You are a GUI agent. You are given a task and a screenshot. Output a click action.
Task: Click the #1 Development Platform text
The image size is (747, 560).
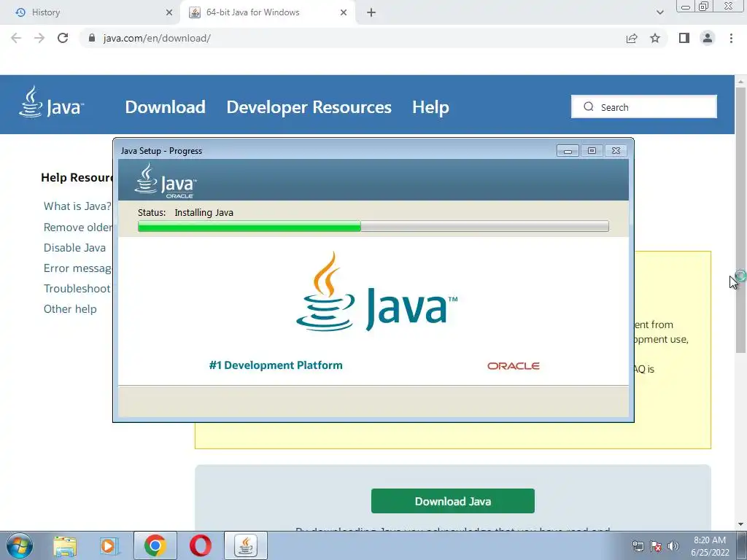(276, 365)
